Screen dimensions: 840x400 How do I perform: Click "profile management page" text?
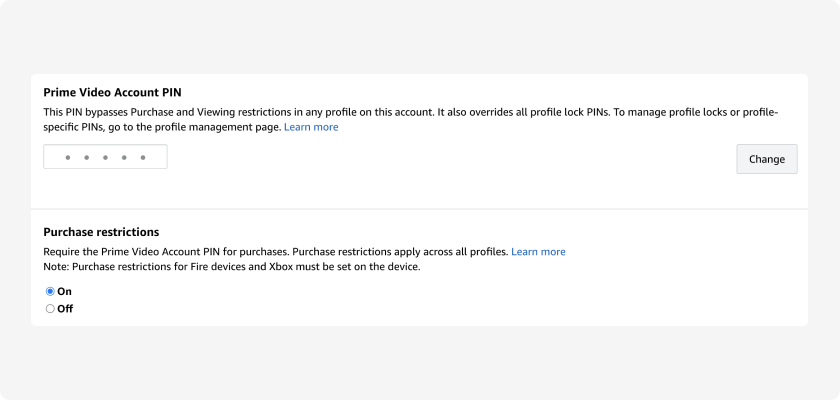point(226,127)
